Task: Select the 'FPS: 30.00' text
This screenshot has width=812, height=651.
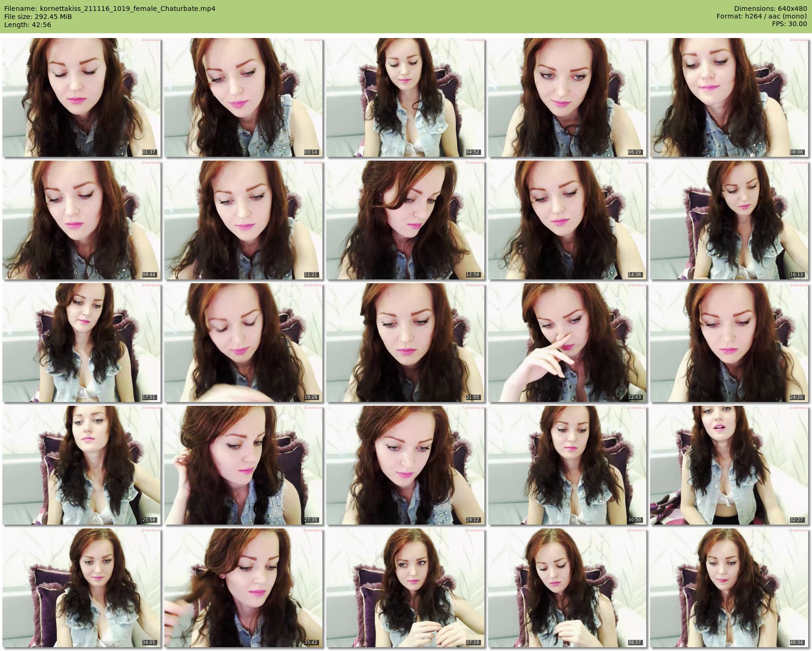Action: coord(789,25)
